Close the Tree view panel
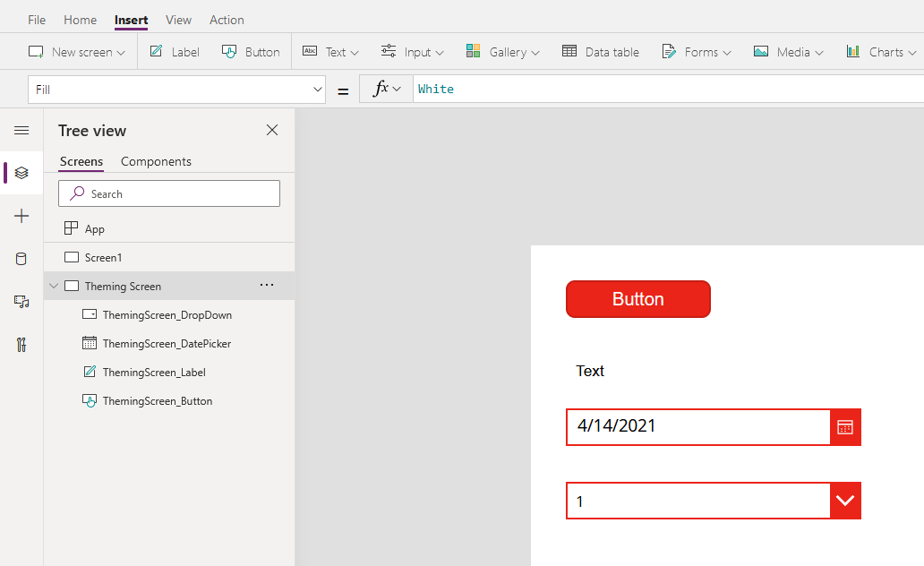 pos(272,131)
